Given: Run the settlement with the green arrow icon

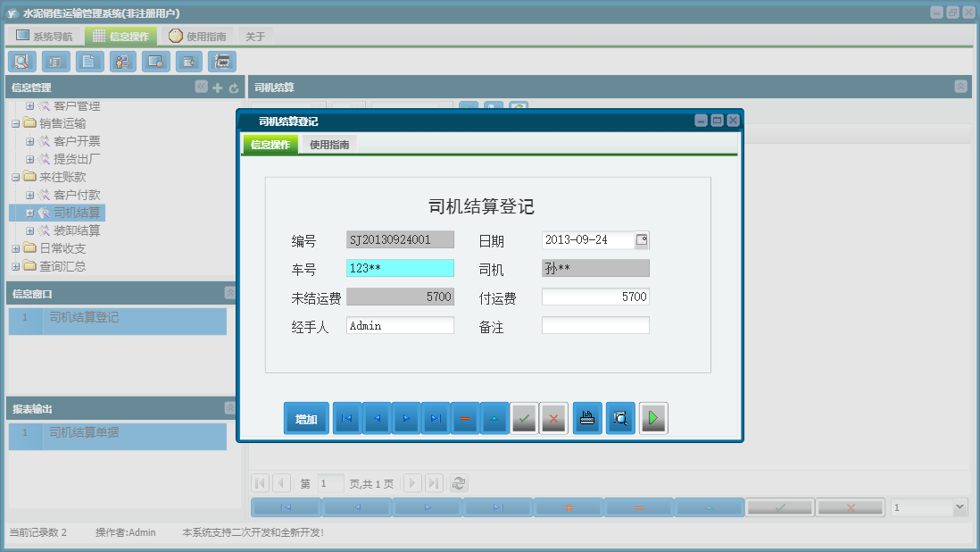Looking at the screenshot, I should (x=652, y=417).
